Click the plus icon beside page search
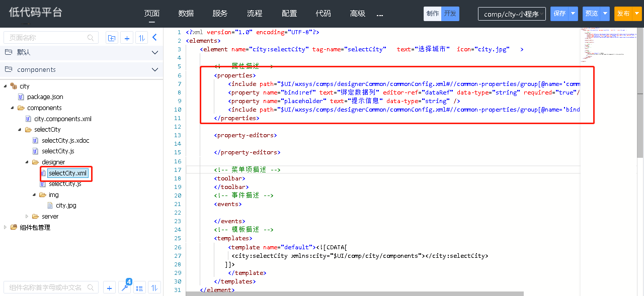644x296 pixels. coord(127,38)
